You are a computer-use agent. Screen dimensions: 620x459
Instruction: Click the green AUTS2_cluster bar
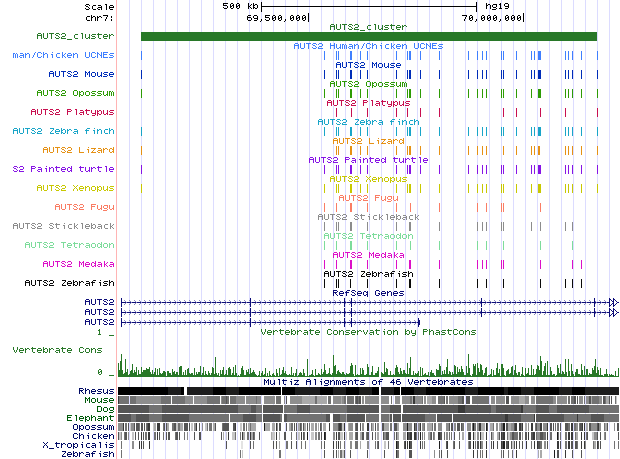coord(368,37)
